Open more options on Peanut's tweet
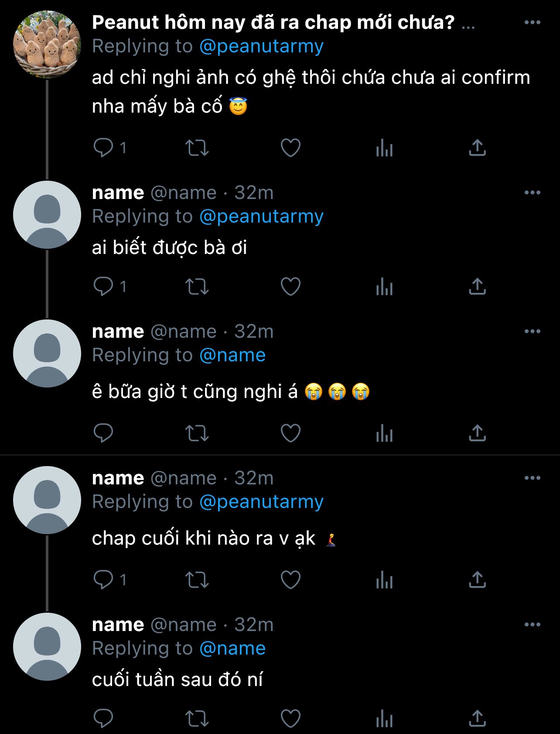The image size is (560, 734). tap(532, 23)
